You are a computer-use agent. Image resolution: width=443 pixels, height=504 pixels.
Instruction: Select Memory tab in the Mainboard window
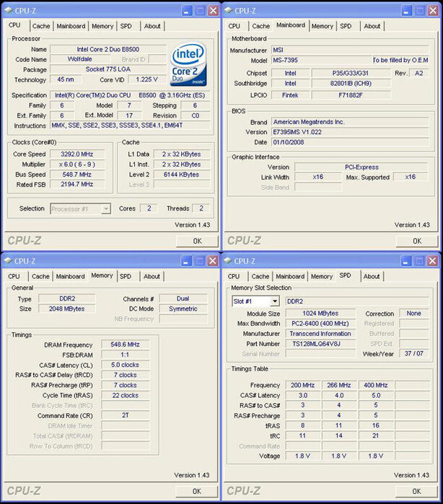pos(323,27)
